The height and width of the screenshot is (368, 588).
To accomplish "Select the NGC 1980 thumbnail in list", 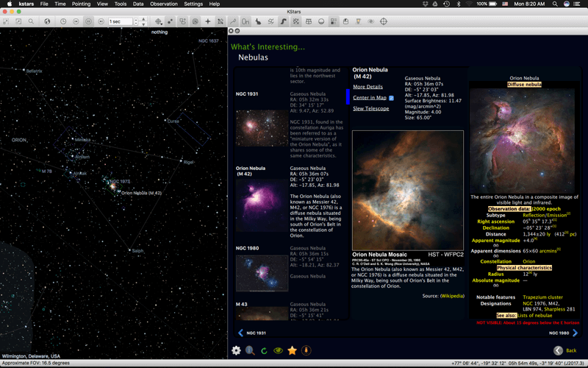I will coord(262,273).
